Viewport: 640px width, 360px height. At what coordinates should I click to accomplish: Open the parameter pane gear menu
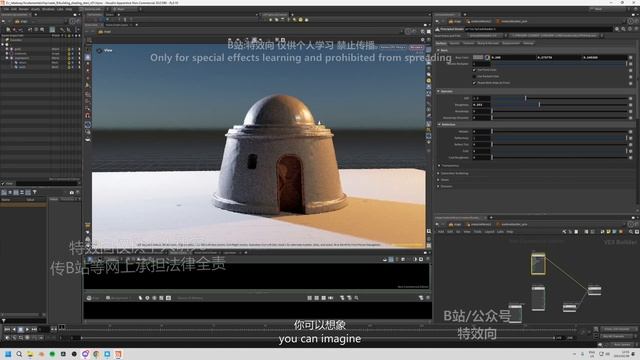tap(617, 29)
